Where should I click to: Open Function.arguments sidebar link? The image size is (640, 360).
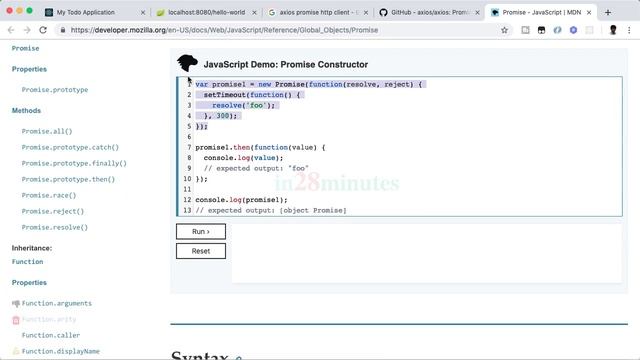[x=57, y=303]
